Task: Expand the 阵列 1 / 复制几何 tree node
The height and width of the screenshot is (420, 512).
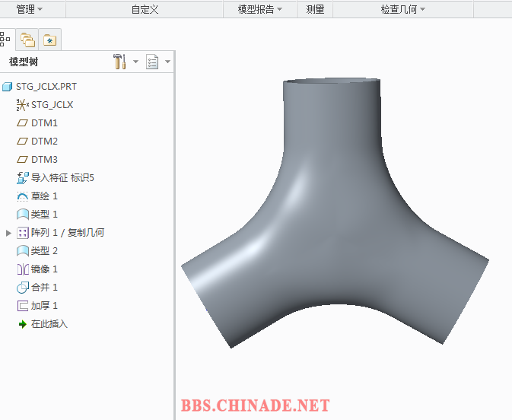Action: click(9, 233)
